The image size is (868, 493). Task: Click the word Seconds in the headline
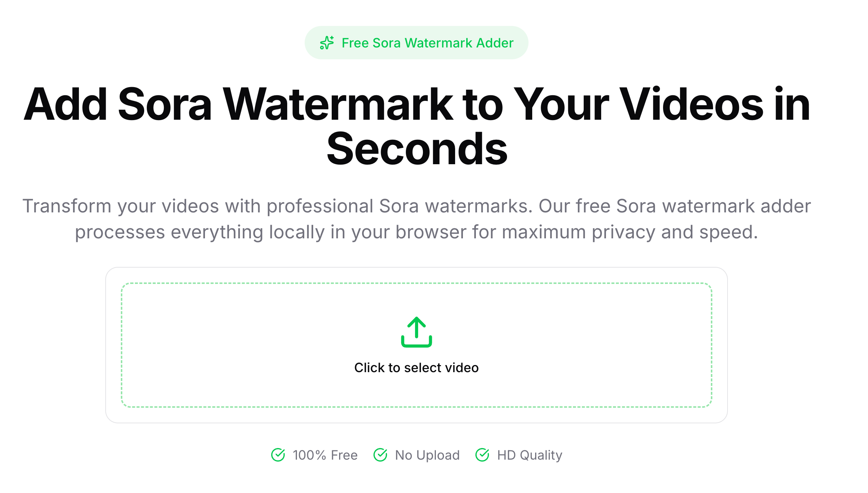[x=417, y=150]
